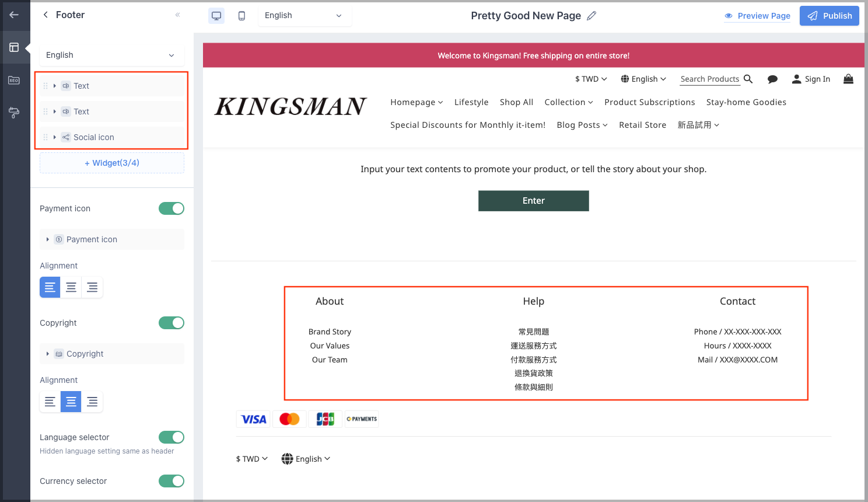This screenshot has height=502, width=868.
Task: Go back from Footer panel chevron
Action: coord(45,15)
